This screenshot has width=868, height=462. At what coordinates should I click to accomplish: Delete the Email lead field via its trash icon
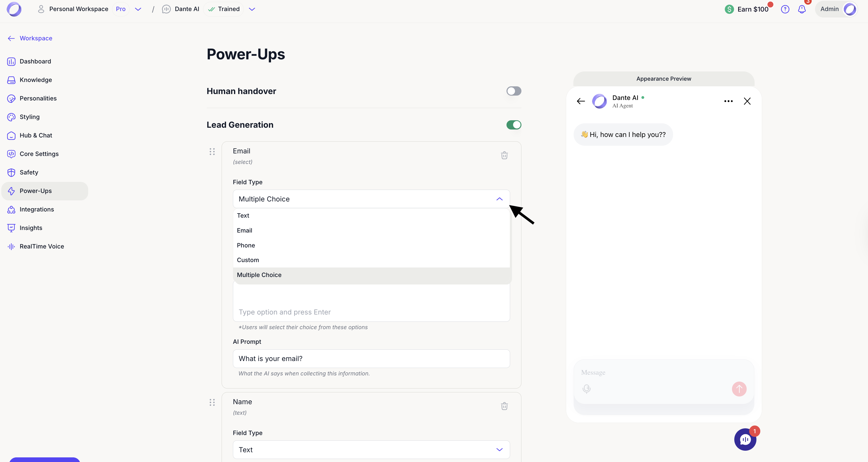504,155
